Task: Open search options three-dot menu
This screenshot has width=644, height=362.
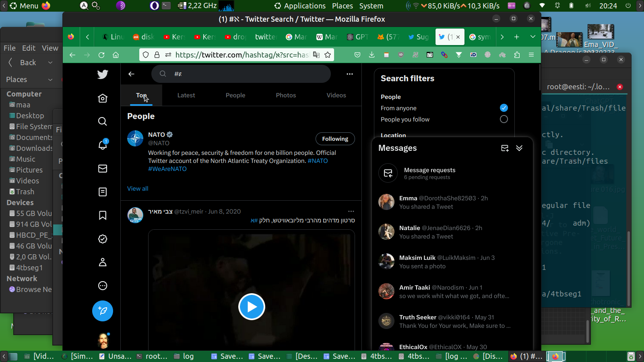Action: coord(350,74)
